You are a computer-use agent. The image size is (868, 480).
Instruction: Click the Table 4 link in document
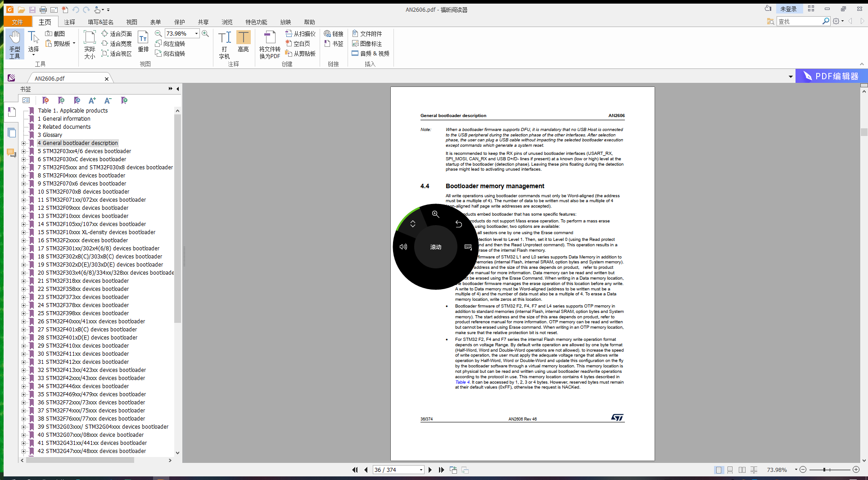pos(462,382)
